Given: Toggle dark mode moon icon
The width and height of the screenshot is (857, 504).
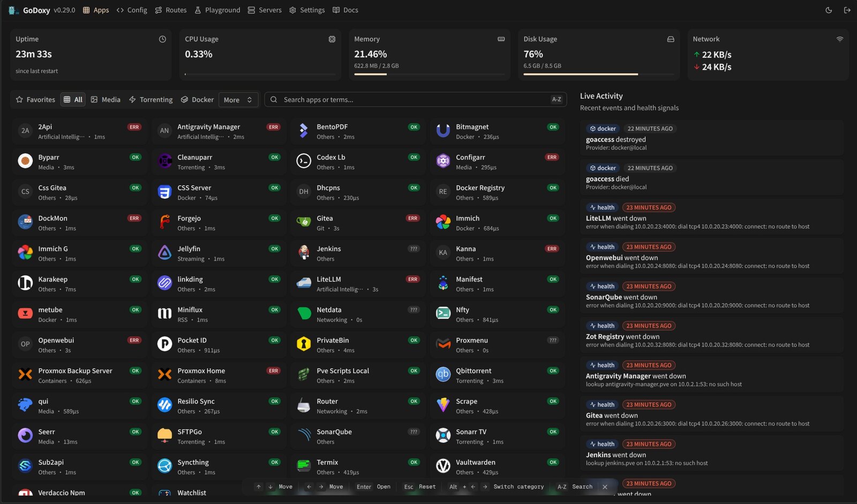Looking at the screenshot, I should [829, 10].
